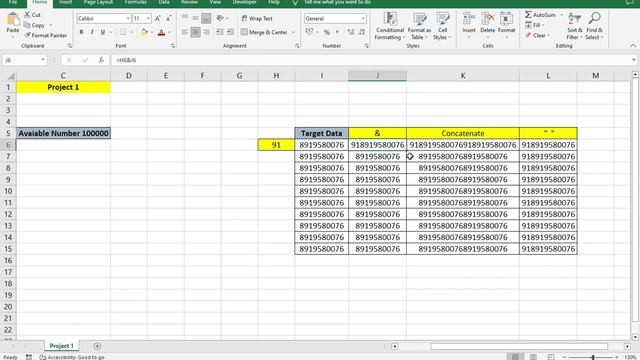Collapse the ribbon with the chevron
The width and height of the screenshot is (640, 360).
click(633, 46)
